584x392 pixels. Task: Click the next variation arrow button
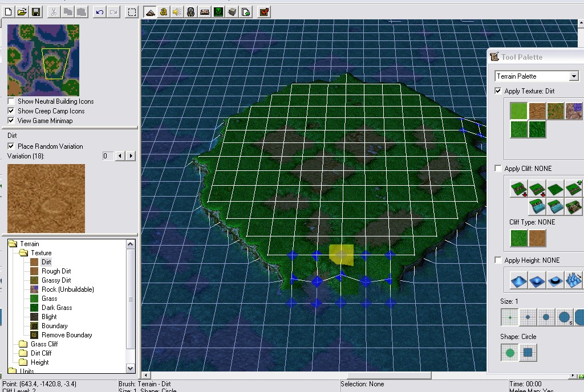pyautogui.click(x=131, y=156)
